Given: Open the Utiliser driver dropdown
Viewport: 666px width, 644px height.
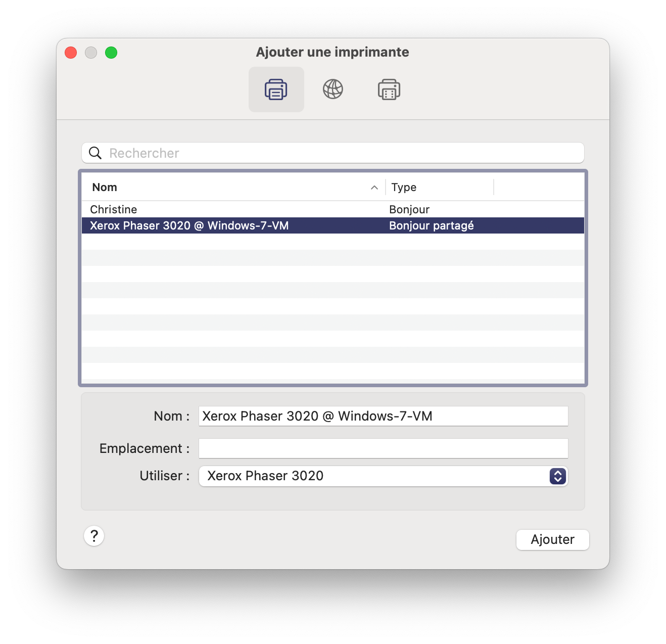Looking at the screenshot, I should tap(384, 476).
